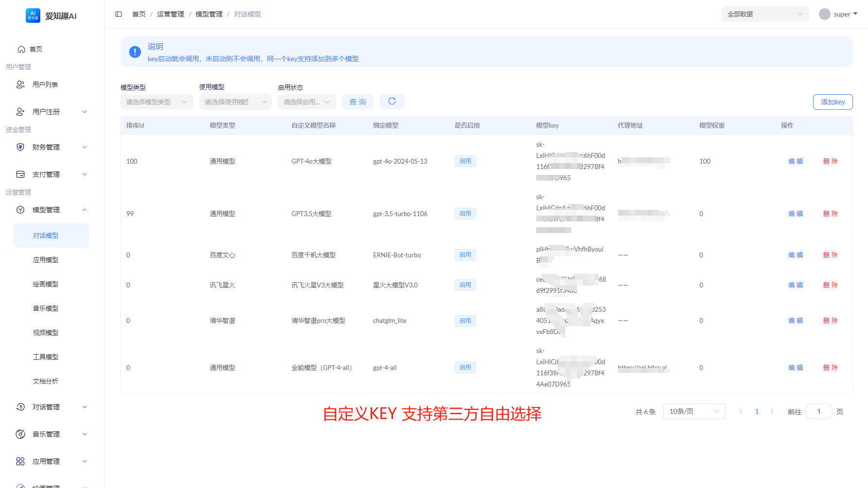Select 对话模型 in sidebar menu
The image size is (868, 488).
[51, 236]
